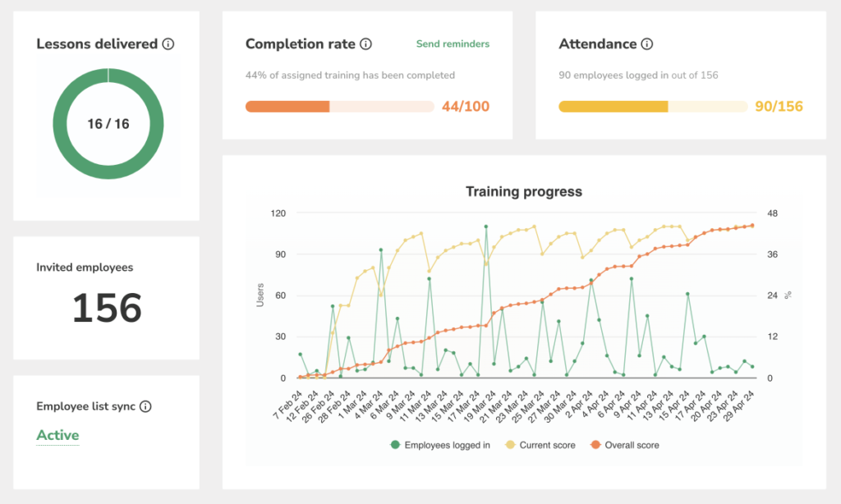841x504 pixels.
Task: Click the Send reminders link
Action: point(453,44)
